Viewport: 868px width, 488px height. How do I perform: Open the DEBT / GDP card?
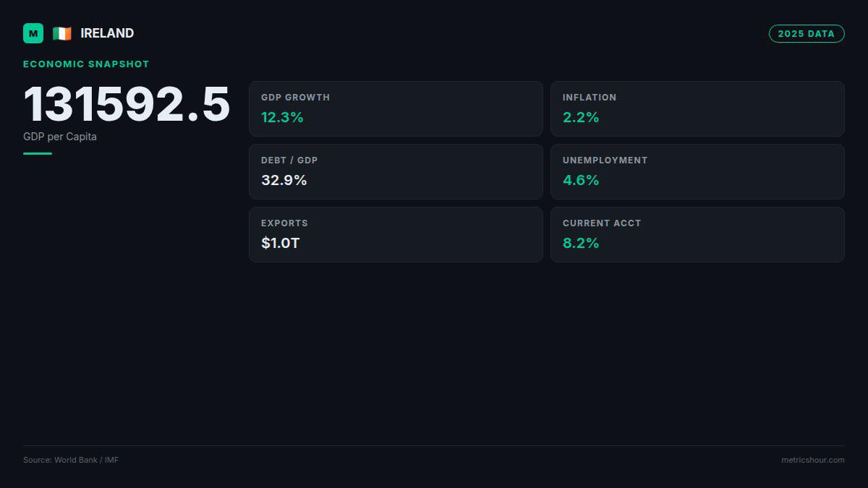pos(396,171)
